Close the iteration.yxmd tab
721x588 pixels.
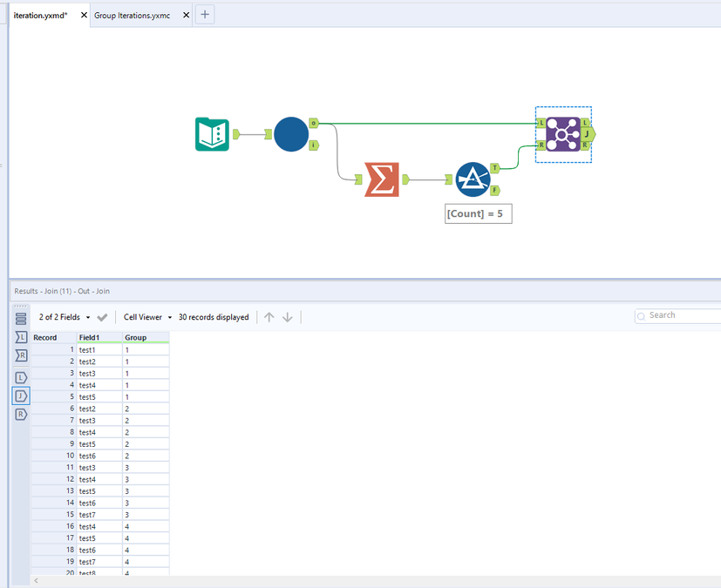(84, 15)
